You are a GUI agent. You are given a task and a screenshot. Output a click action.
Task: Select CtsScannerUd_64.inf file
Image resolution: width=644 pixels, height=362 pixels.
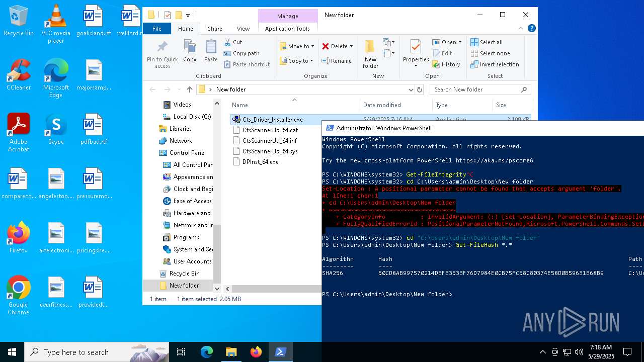(x=270, y=141)
